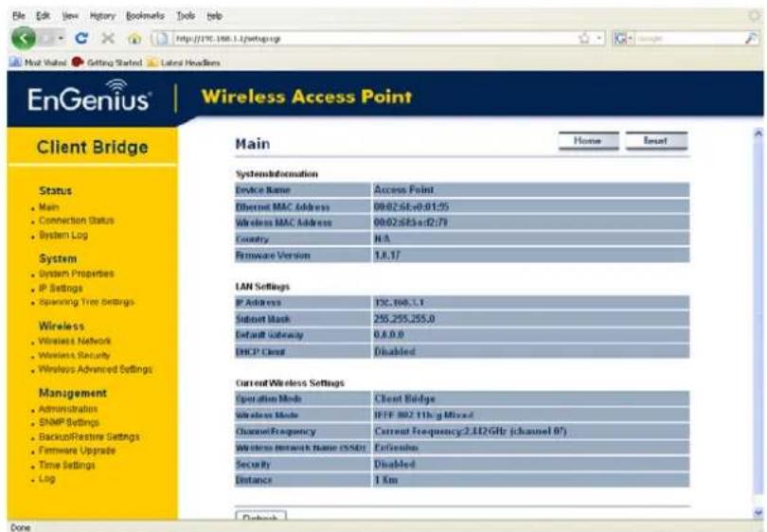Screen dimensions: 767x532
Task: Click the search magnifier icon
Action: (x=751, y=38)
